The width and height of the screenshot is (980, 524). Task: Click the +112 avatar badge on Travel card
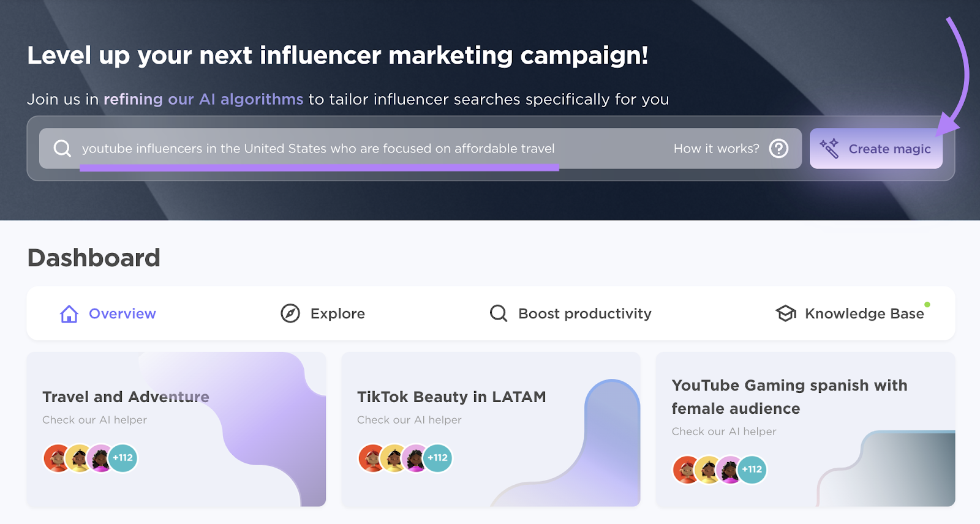(123, 458)
